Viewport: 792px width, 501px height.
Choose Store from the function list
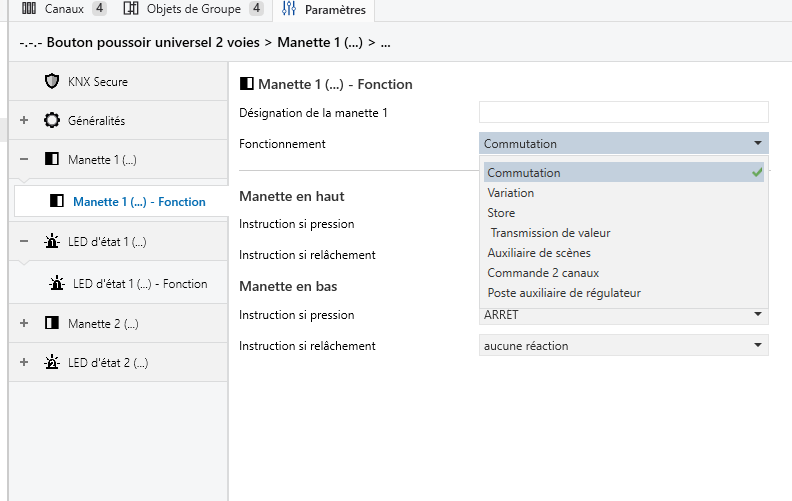pyautogui.click(x=501, y=213)
